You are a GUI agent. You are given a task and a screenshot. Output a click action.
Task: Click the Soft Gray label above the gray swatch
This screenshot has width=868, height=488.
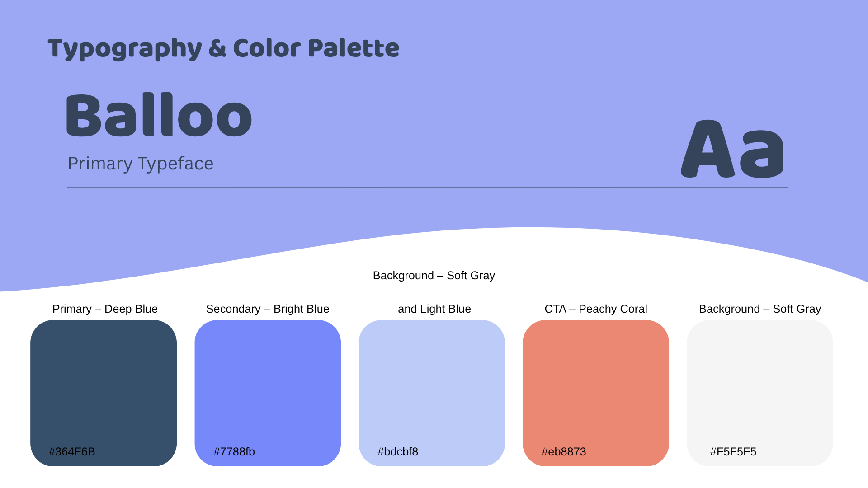tap(760, 309)
